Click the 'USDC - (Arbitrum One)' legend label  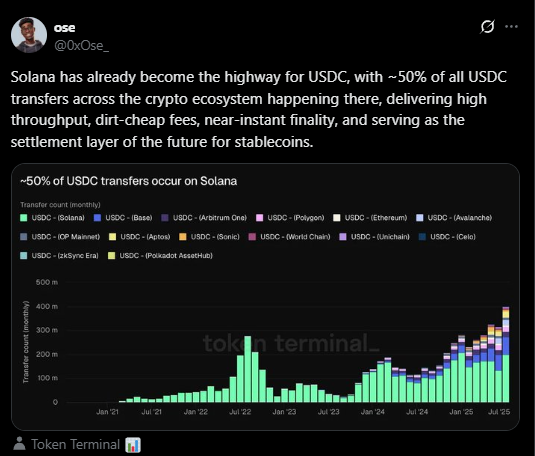coord(210,218)
